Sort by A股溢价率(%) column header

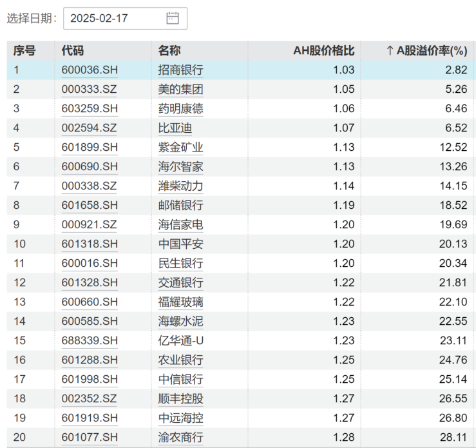tap(426, 51)
